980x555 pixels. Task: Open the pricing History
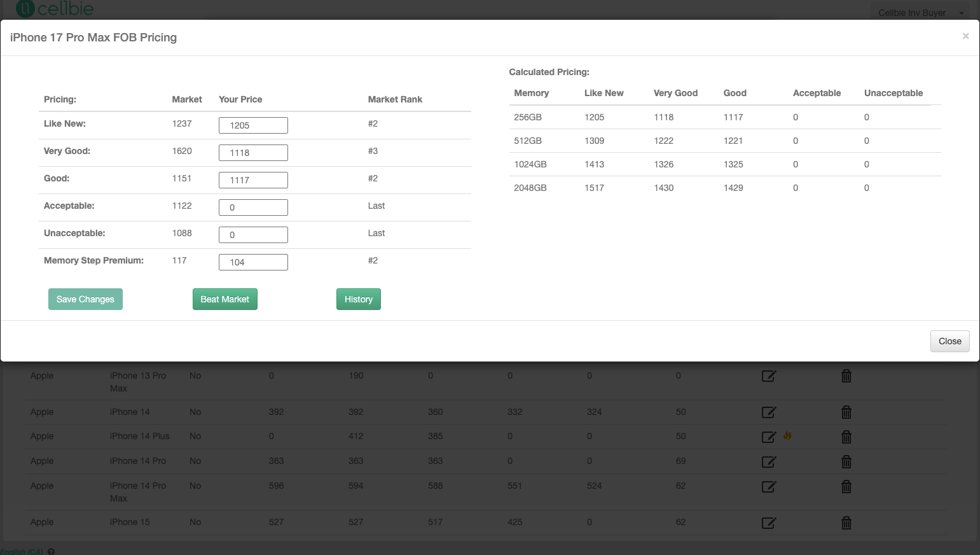point(359,299)
